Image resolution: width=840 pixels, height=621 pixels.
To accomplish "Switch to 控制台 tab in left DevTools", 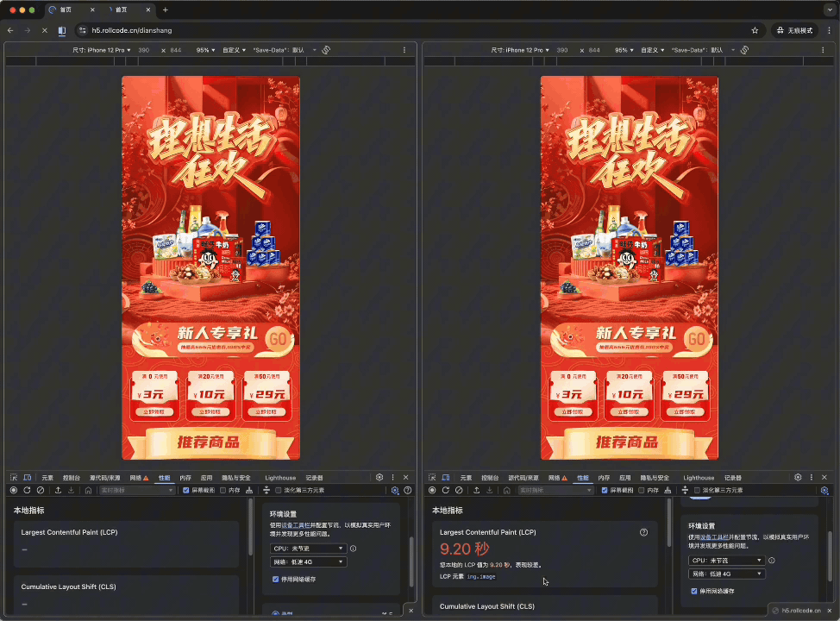I will [x=72, y=477].
